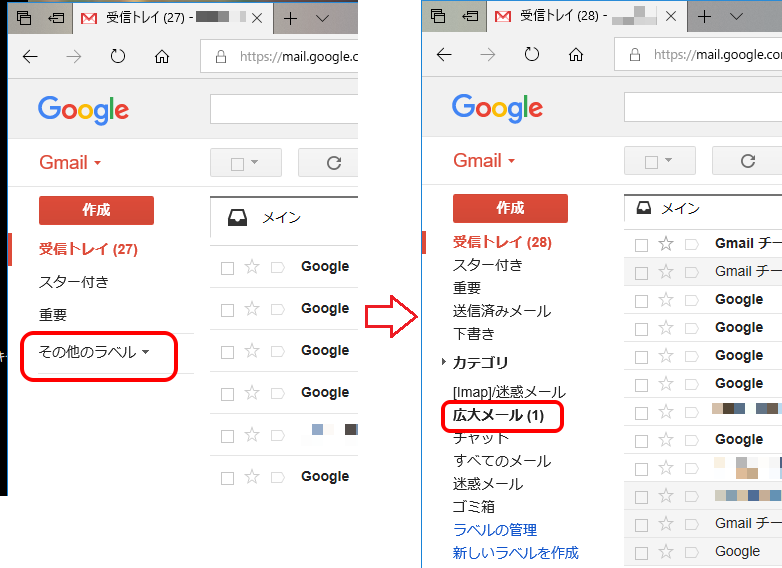782x568 pixels.
Task: Star the first Google mail in left window
Action: tap(252, 267)
